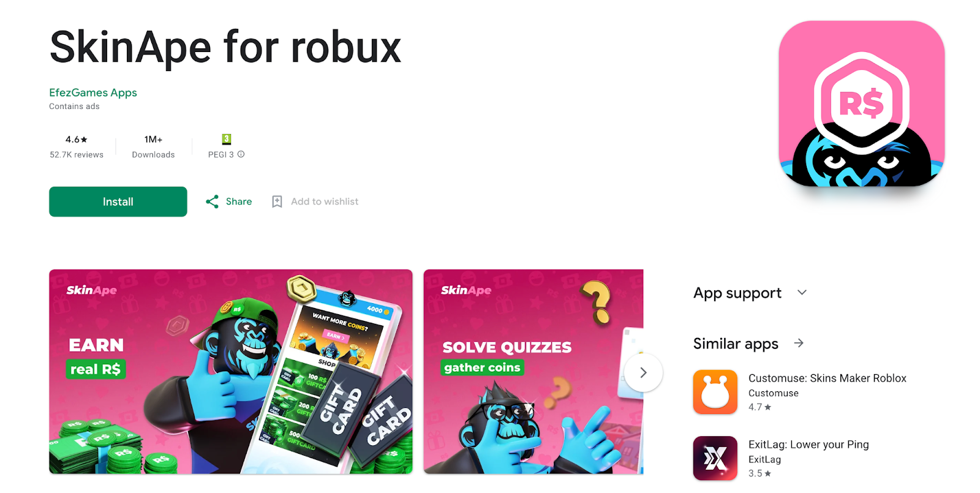Viewport: 980px width, 493px height.
Task: Open ExitLag: Lower your Ping listing
Action: [809, 445]
